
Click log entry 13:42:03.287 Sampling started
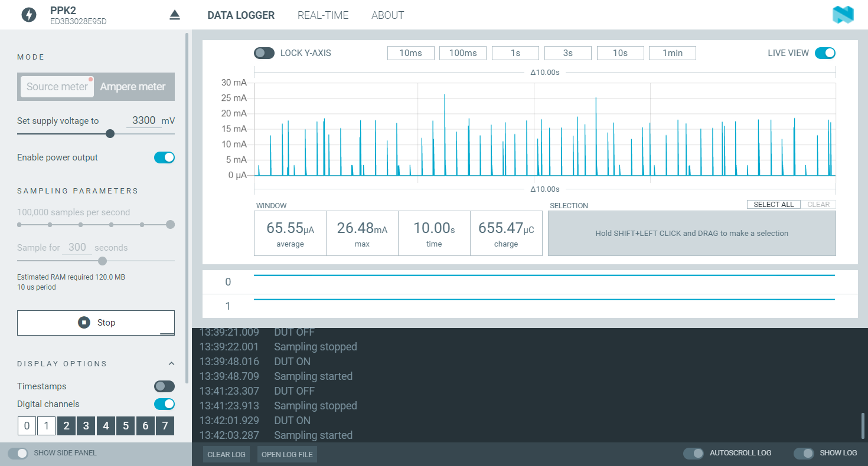click(276, 435)
